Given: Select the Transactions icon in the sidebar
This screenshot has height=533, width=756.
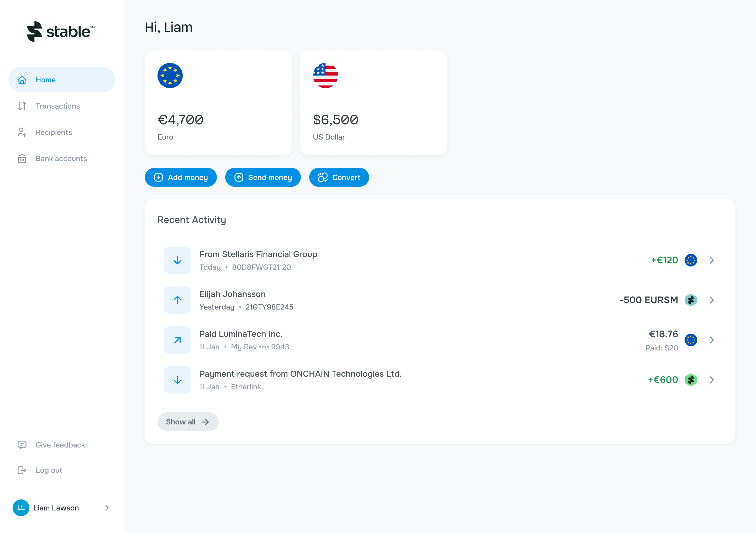Looking at the screenshot, I should tap(22, 106).
